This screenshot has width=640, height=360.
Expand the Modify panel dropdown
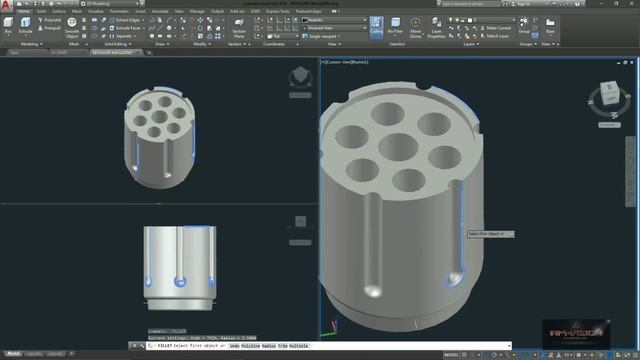click(x=202, y=44)
